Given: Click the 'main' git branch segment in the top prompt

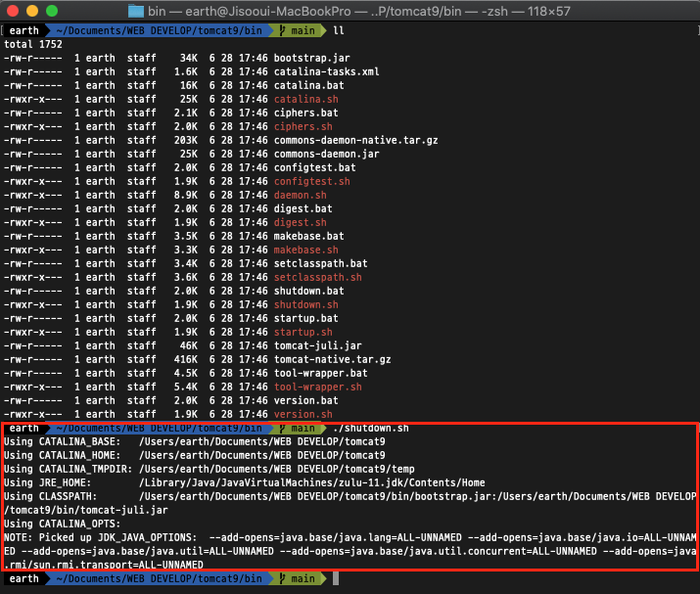Looking at the screenshot, I should click(x=298, y=30).
